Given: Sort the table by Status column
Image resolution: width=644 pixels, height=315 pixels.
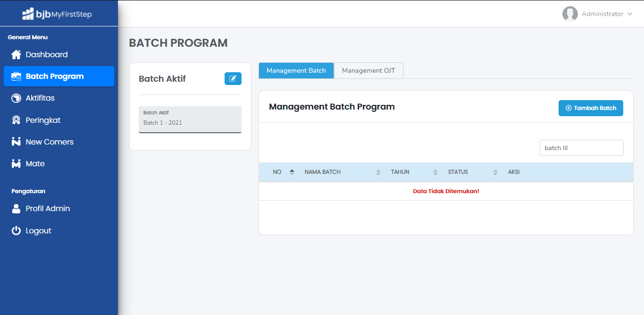Looking at the screenshot, I should pos(495,172).
